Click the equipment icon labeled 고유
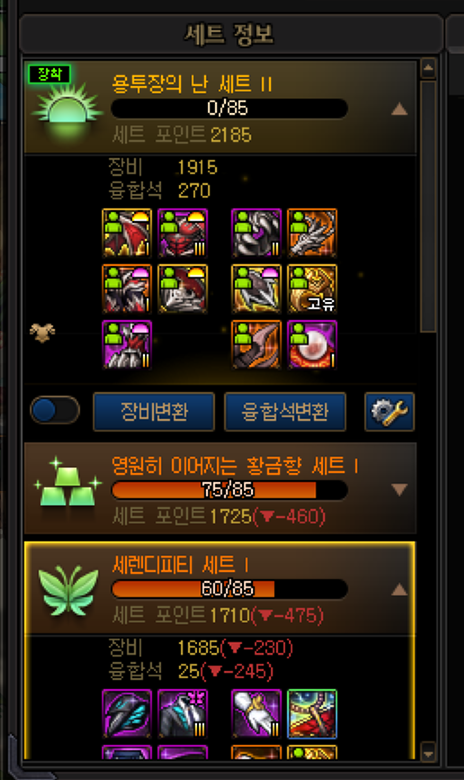 (312, 289)
